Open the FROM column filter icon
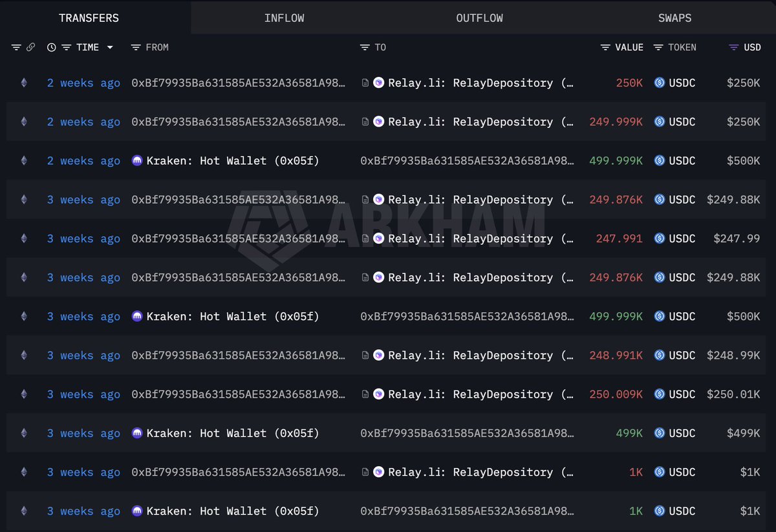This screenshot has width=776, height=532. coord(135,47)
